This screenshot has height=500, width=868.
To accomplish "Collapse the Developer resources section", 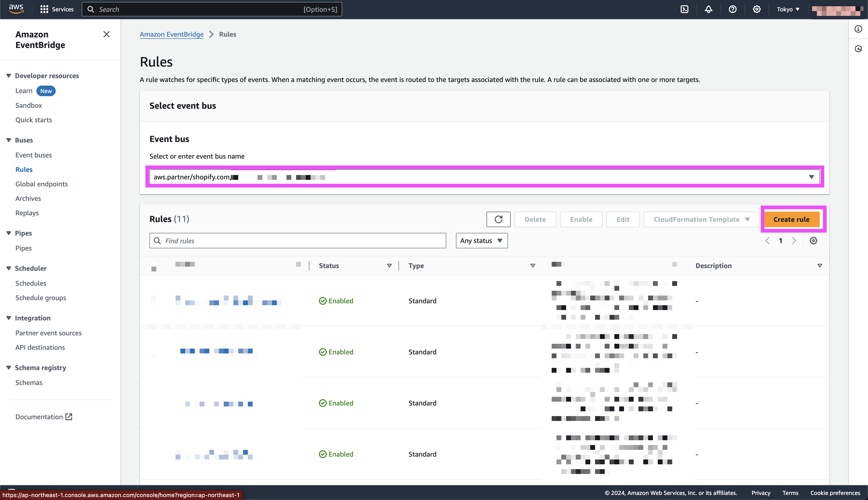I will (x=9, y=75).
